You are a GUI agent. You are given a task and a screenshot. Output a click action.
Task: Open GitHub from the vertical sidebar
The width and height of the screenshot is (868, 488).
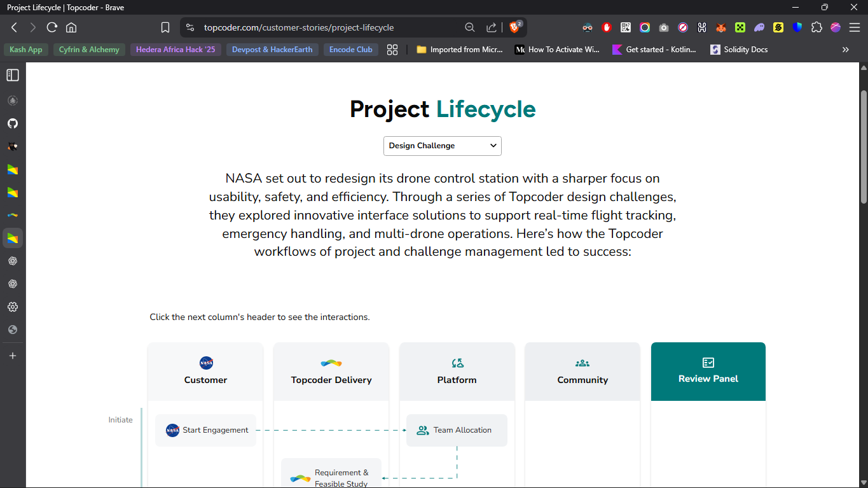[x=13, y=123]
